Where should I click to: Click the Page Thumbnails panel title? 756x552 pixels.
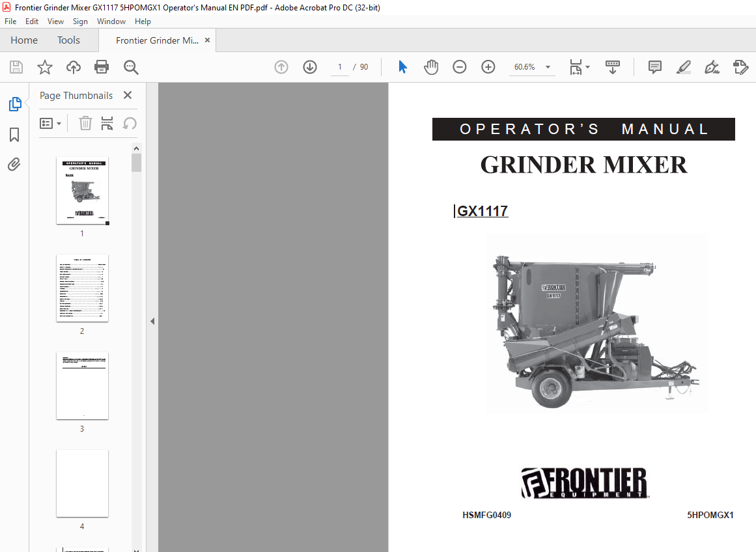76,96
